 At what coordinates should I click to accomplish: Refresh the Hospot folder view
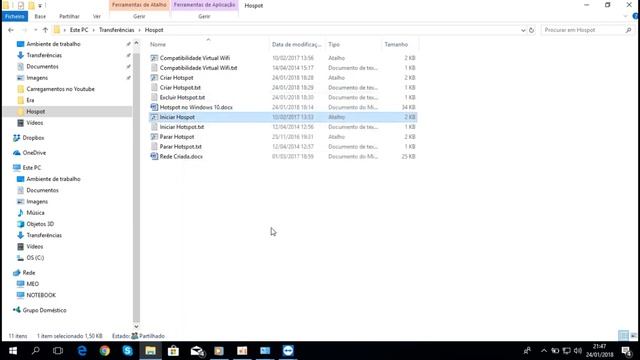(x=531, y=30)
